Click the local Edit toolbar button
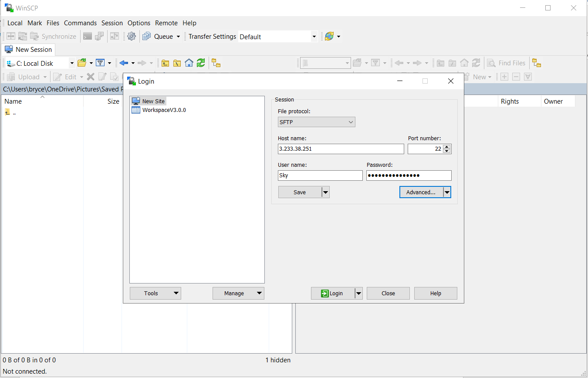This screenshot has width=588, height=378. point(65,77)
